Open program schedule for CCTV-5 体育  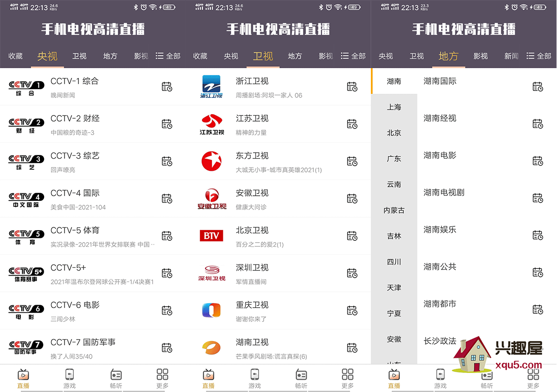click(167, 236)
